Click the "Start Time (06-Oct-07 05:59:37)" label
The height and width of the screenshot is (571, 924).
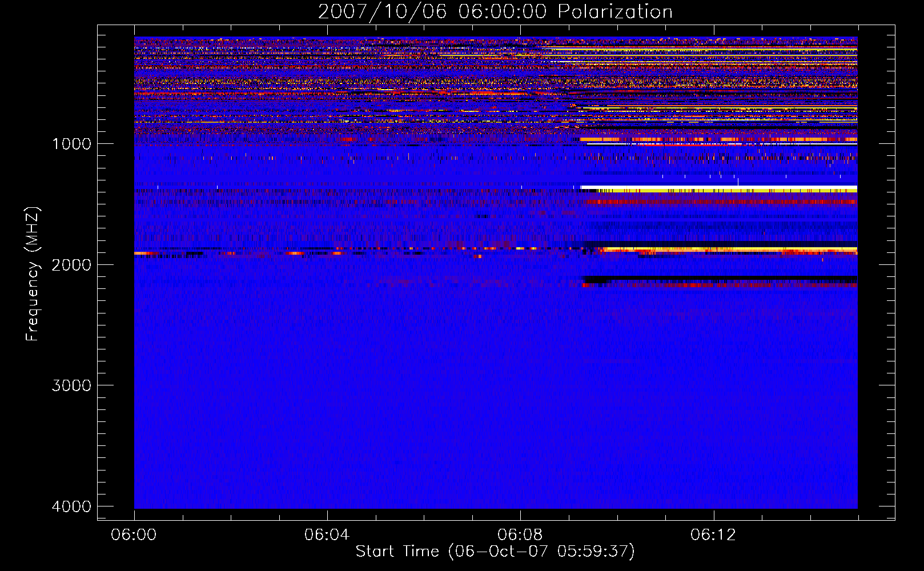(x=495, y=552)
